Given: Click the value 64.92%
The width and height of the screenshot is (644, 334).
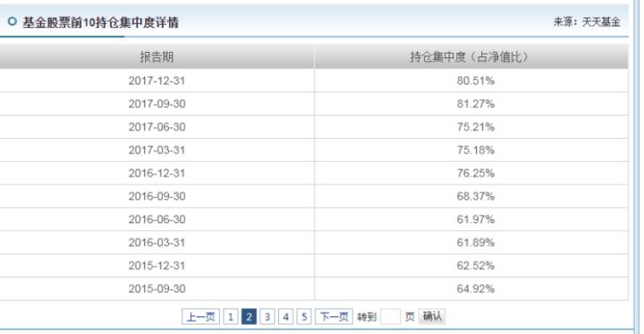Looking at the screenshot, I should pos(476,288).
